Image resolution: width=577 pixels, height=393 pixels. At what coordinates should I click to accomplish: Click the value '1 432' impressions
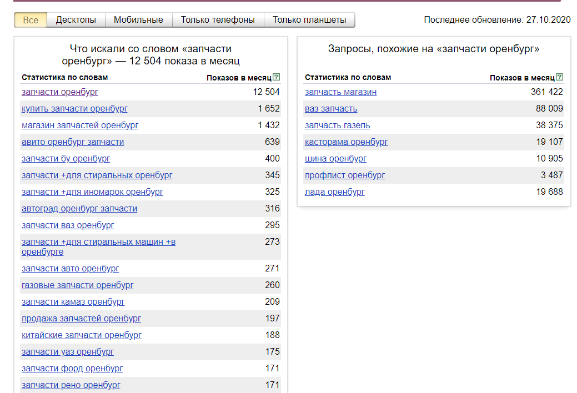pyautogui.click(x=269, y=125)
